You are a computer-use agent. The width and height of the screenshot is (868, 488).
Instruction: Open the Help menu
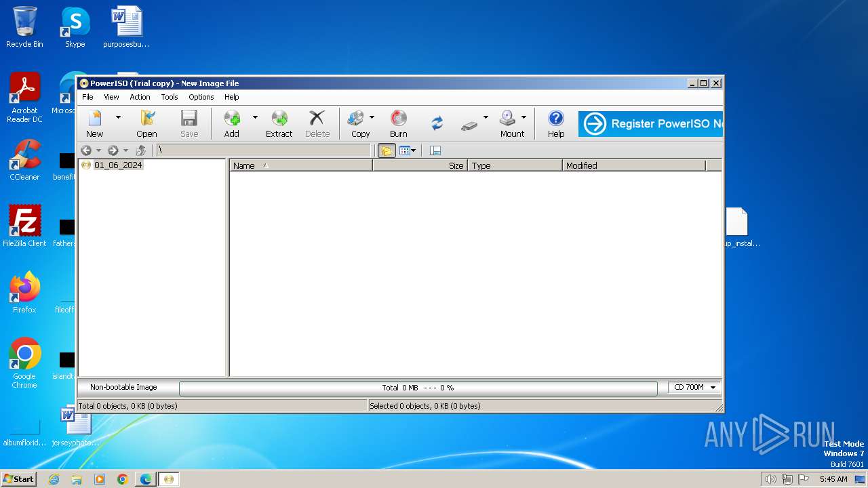click(232, 97)
